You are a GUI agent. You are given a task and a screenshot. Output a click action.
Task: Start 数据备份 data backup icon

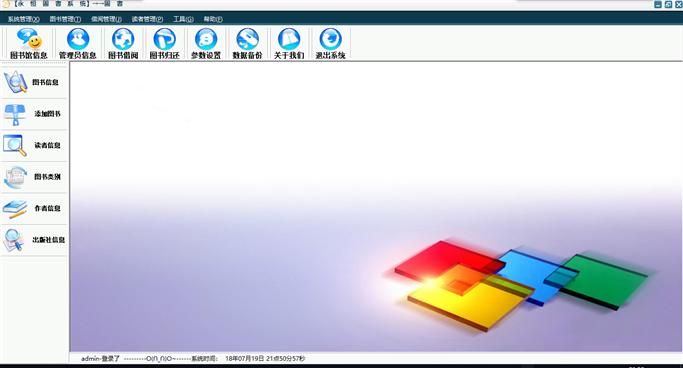tap(247, 43)
